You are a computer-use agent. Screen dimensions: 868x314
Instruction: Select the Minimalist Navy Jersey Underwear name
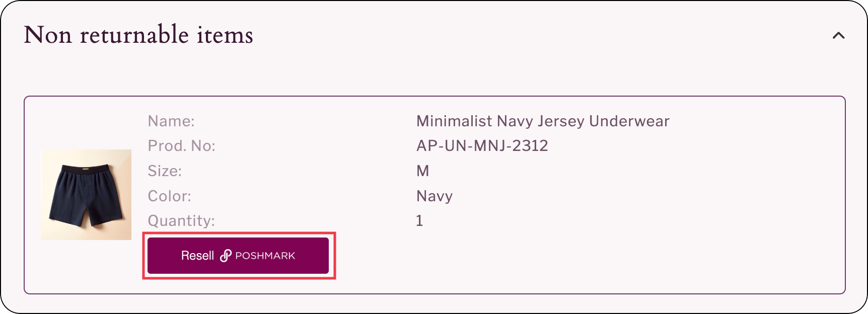[x=542, y=121]
